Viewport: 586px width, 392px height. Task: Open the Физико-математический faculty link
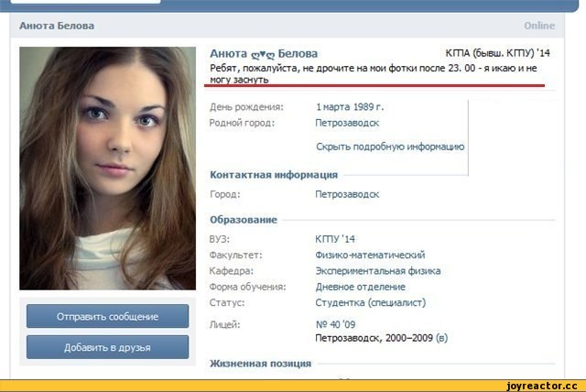(x=370, y=255)
